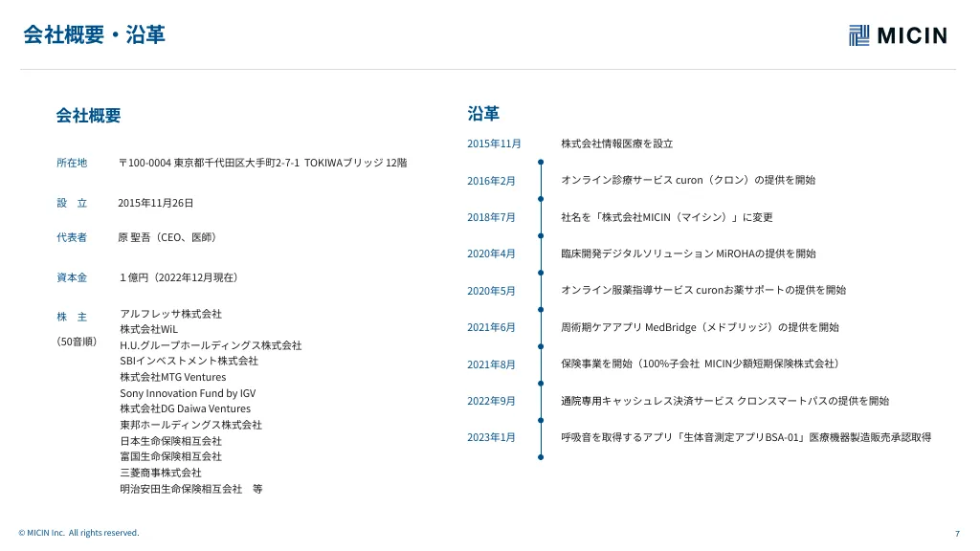Click the timeline date 2023年1月
980x551 pixels.
click(x=491, y=437)
